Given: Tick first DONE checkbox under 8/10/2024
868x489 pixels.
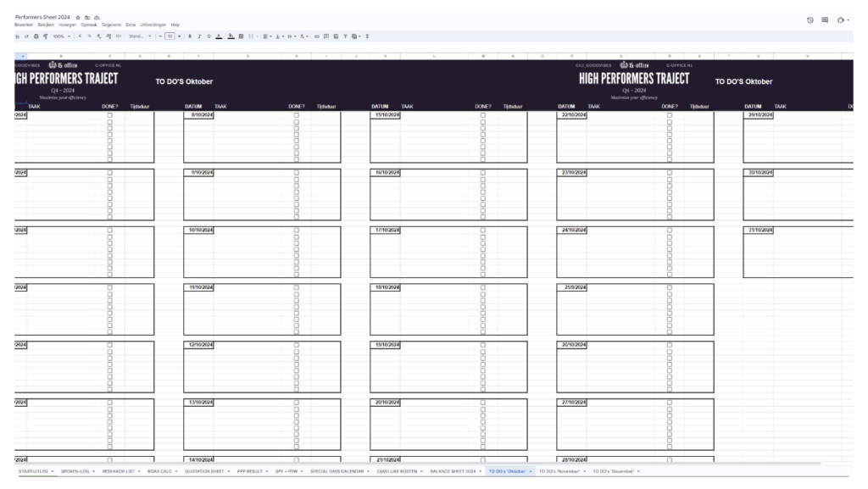Looking at the screenshot, I should point(296,115).
